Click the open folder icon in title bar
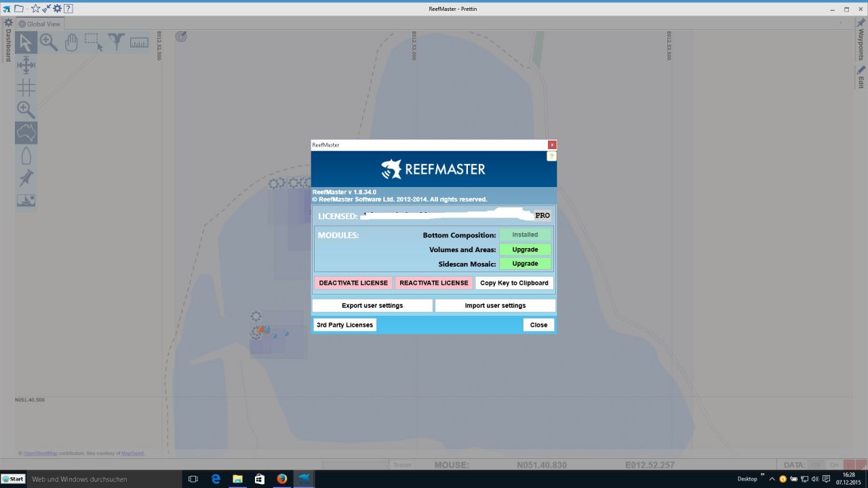Screen dimensions: 868x488 coord(19,9)
